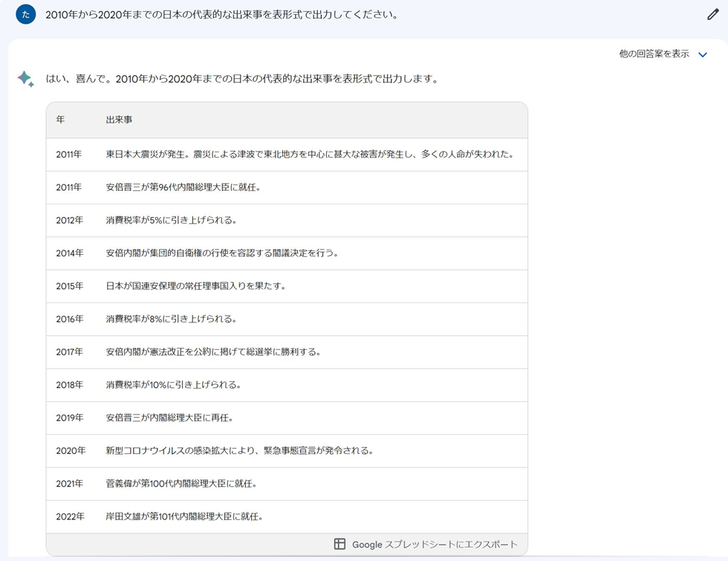Click the pencil edit prompt icon
This screenshot has width=728, height=561.
point(712,14)
